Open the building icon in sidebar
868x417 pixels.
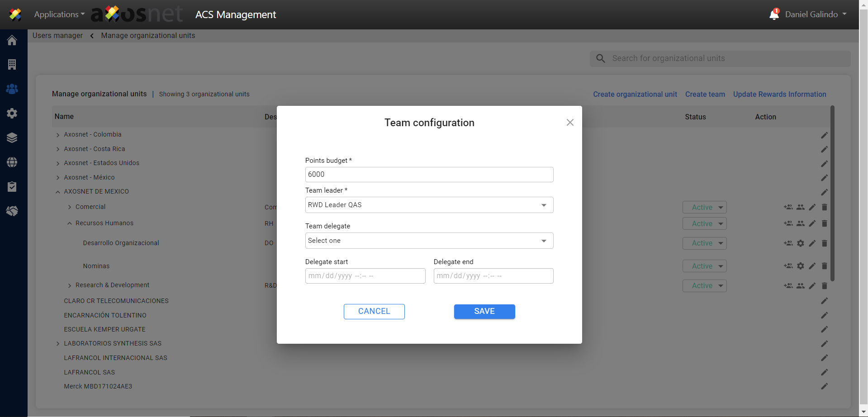pyautogui.click(x=12, y=65)
